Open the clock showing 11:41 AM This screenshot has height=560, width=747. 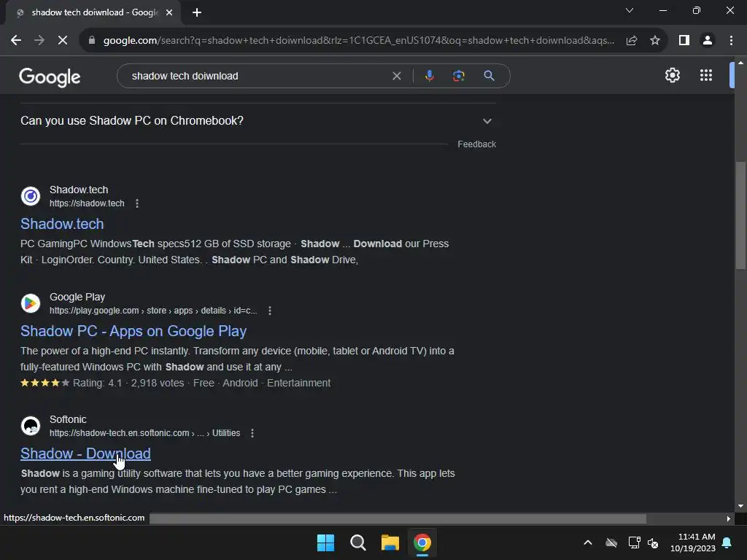[x=693, y=542]
